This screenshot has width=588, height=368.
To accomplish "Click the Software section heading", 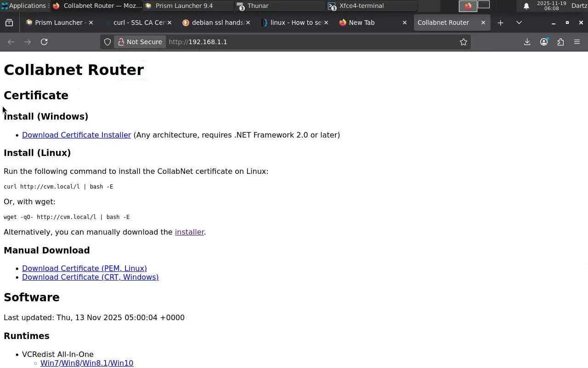I will tap(32, 297).
